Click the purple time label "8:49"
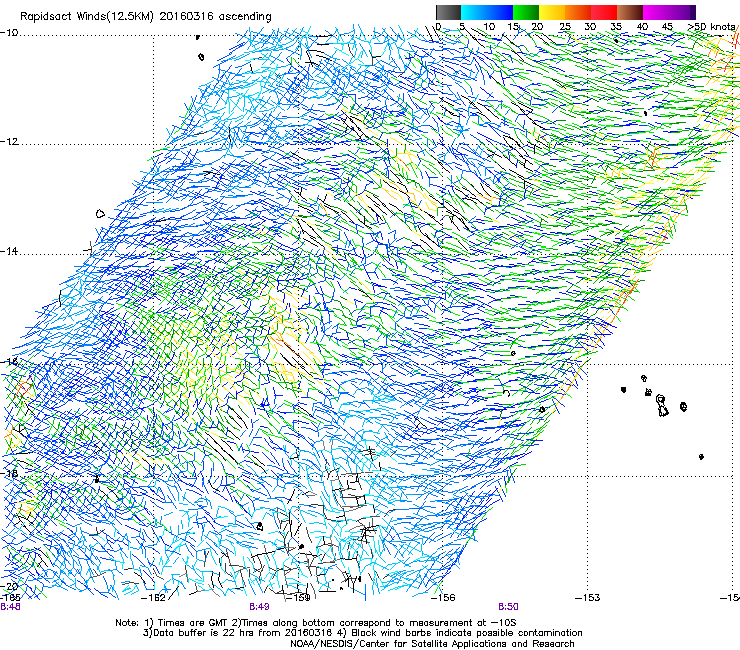The width and height of the screenshot is (740, 650). pyautogui.click(x=260, y=607)
